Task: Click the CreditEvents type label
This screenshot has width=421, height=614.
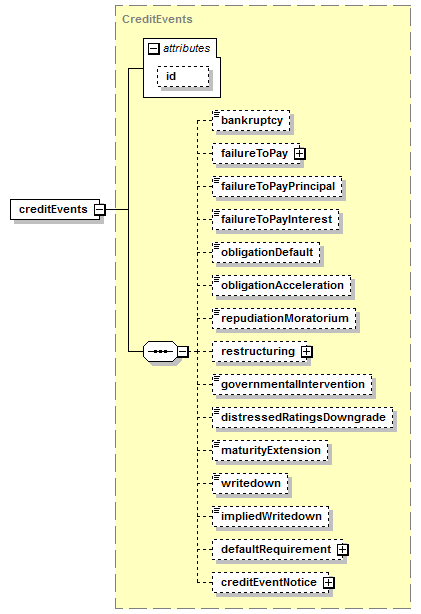Action: tap(157, 19)
